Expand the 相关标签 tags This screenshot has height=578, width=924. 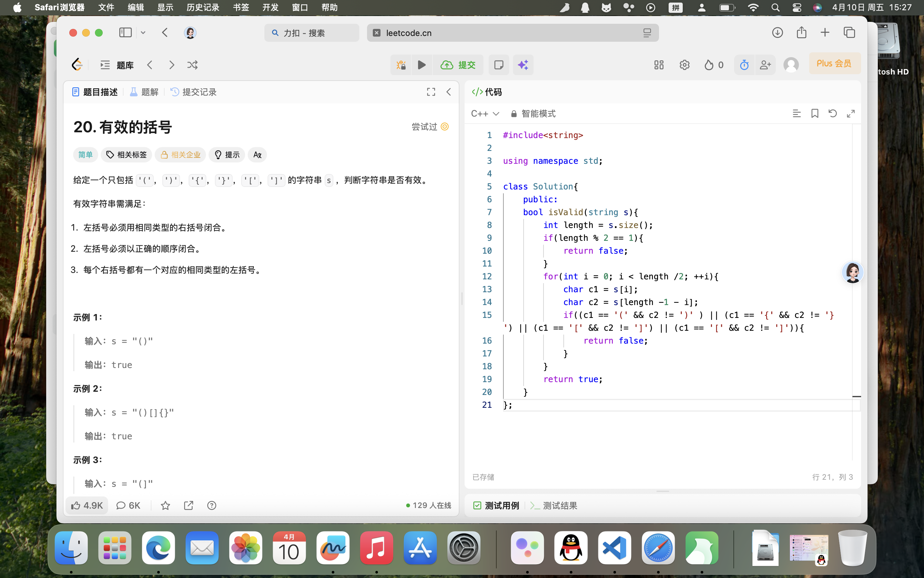tap(126, 154)
